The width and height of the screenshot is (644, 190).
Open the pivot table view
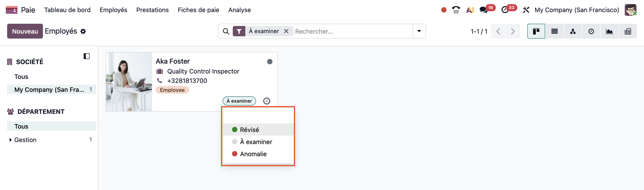628,31
